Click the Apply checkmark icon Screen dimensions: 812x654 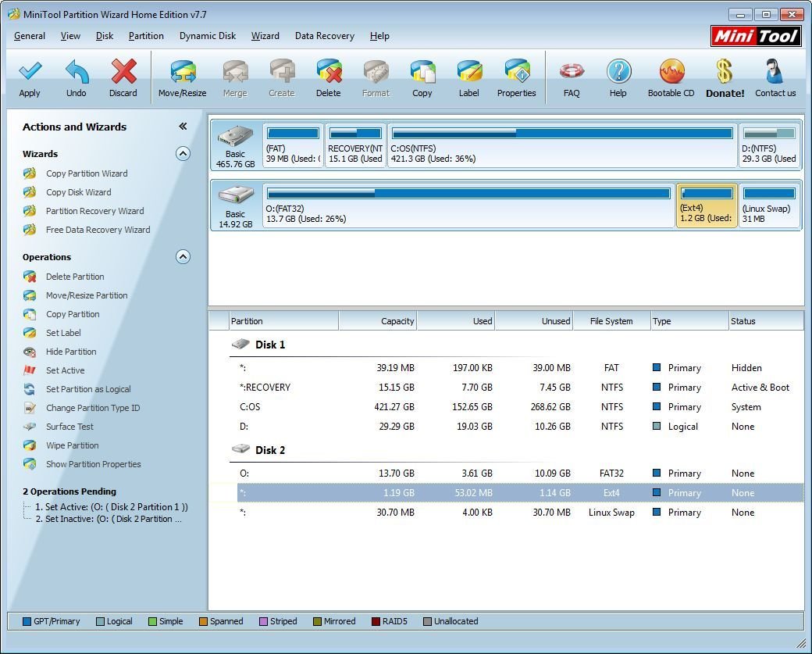[x=30, y=70]
